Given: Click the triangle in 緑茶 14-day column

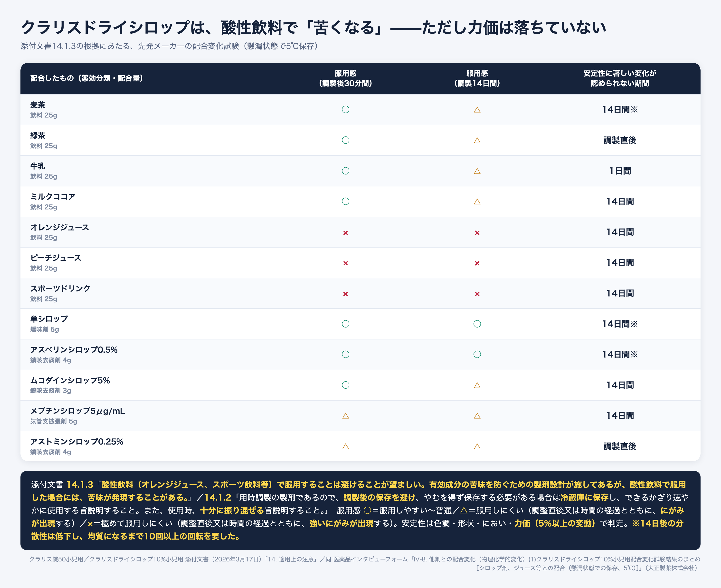Looking at the screenshot, I should click(x=477, y=140).
